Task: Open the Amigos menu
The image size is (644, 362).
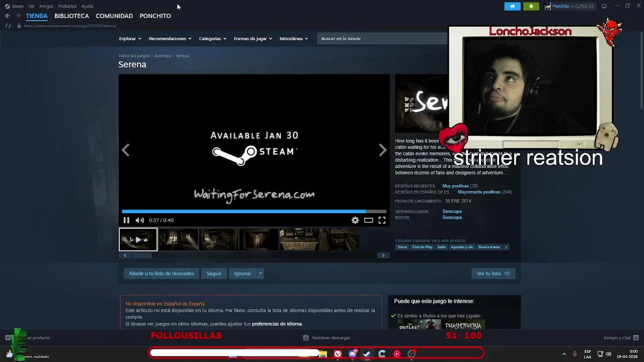Action: click(46, 6)
